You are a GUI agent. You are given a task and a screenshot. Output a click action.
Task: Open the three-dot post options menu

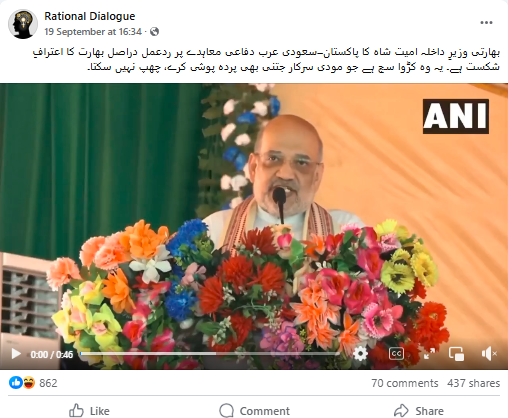click(x=486, y=23)
